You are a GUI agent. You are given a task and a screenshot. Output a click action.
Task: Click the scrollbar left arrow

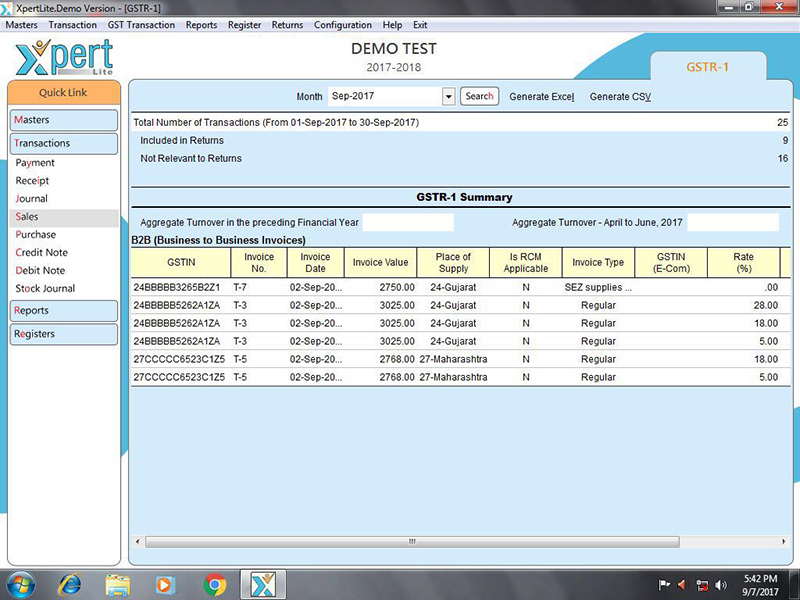click(137, 541)
